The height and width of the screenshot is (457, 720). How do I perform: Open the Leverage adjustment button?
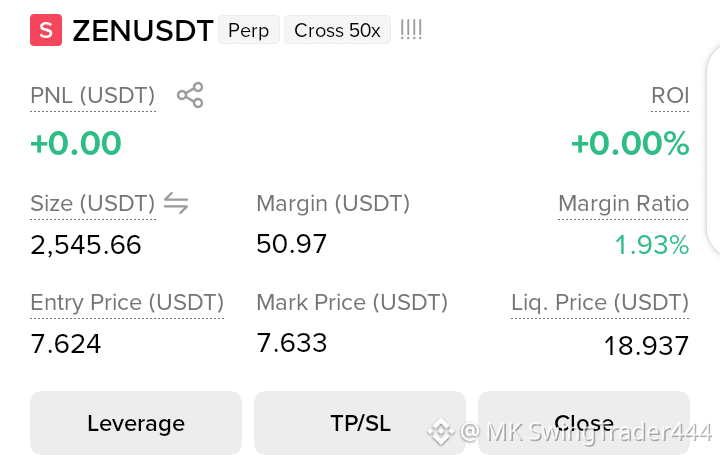tap(136, 423)
